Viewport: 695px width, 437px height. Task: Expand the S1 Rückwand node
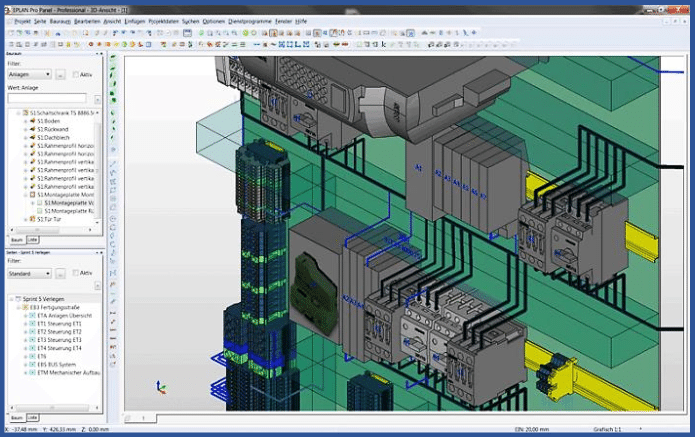pos(25,129)
